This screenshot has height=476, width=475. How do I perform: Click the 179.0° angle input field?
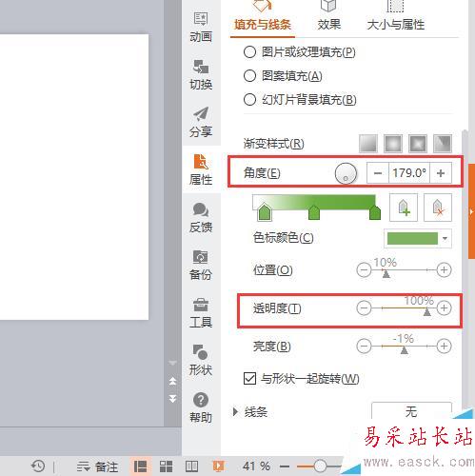pyautogui.click(x=409, y=173)
